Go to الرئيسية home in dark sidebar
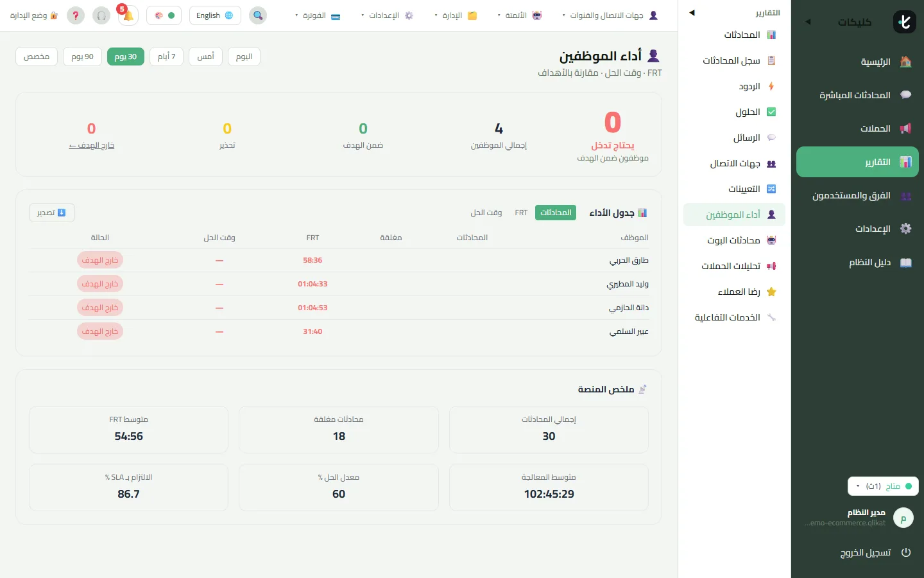This screenshot has height=578, width=924. pyautogui.click(x=857, y=62)
